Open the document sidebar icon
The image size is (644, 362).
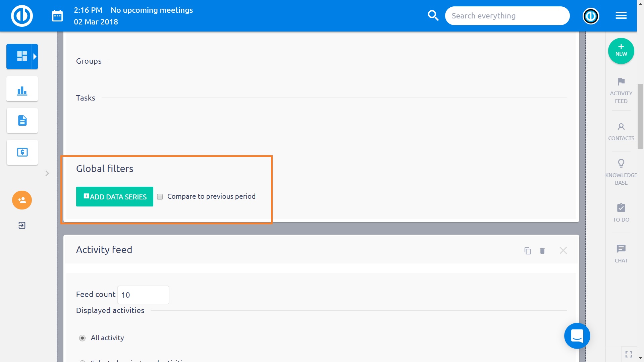tap(22, 121)
